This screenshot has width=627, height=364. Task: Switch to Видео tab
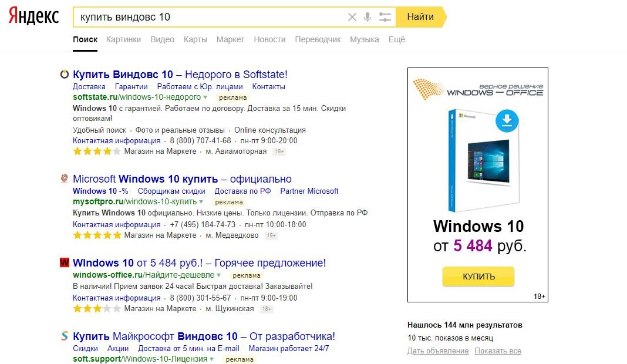162,39
